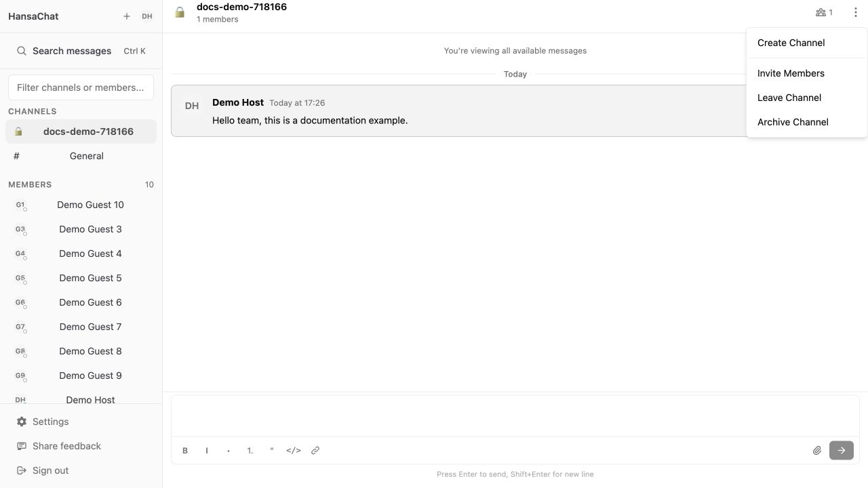Click the G3 avatar for Demo Guest 3
The height and width of the screenshot is (488, 868).
pos(20,229)
